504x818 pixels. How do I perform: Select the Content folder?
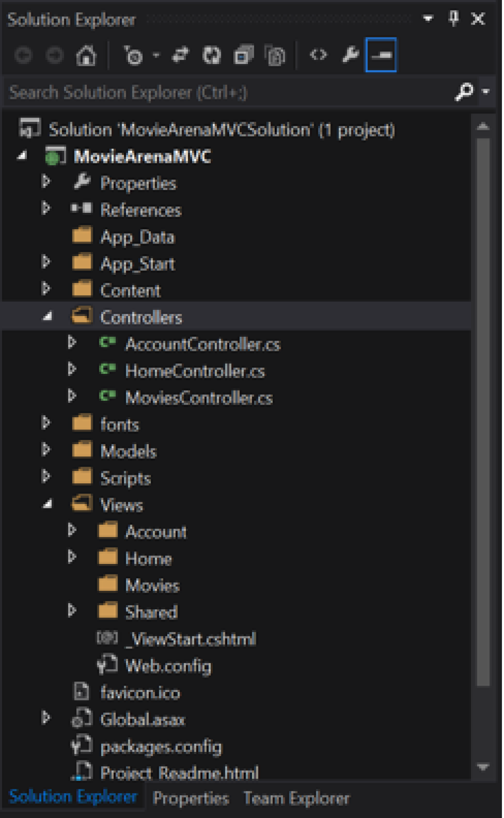pos(131,290)
